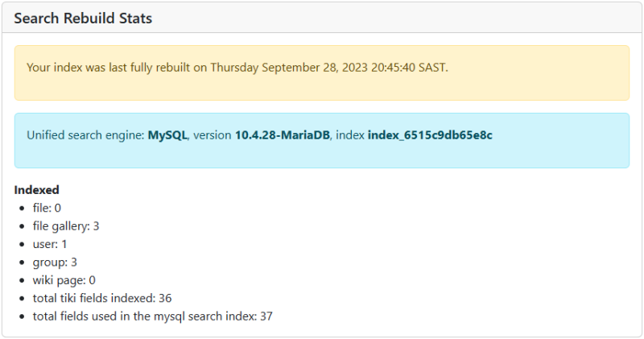Click the words Your index was last

click(x=76, y=68)
